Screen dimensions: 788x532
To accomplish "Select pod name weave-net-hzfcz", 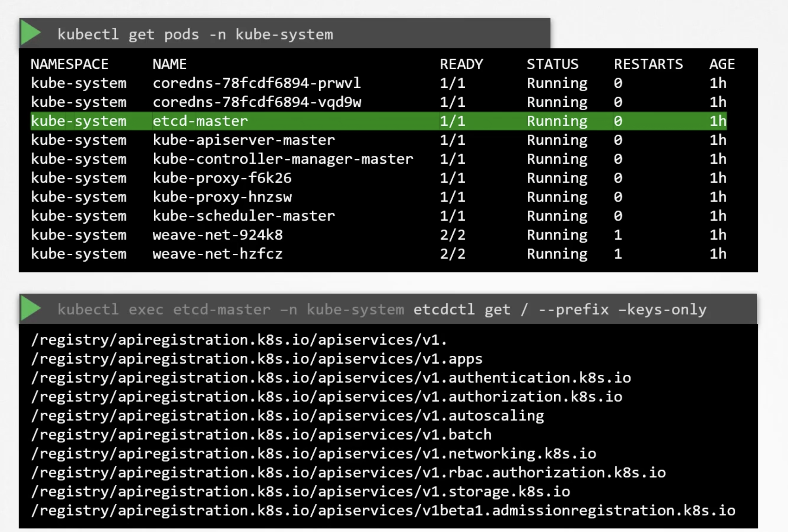I will coord(218,254).
